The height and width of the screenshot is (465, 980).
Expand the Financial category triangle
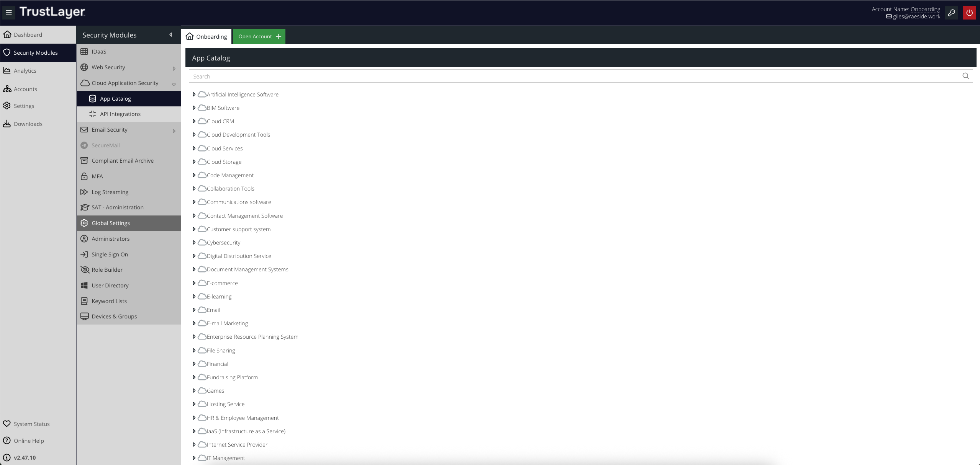[194, 364]
